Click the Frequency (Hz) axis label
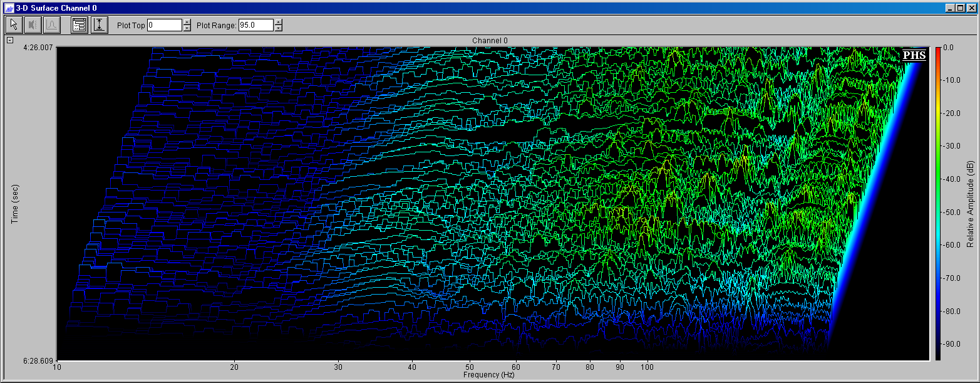The image size is (980, 383). pyautogui.click(x=489, y=375)
